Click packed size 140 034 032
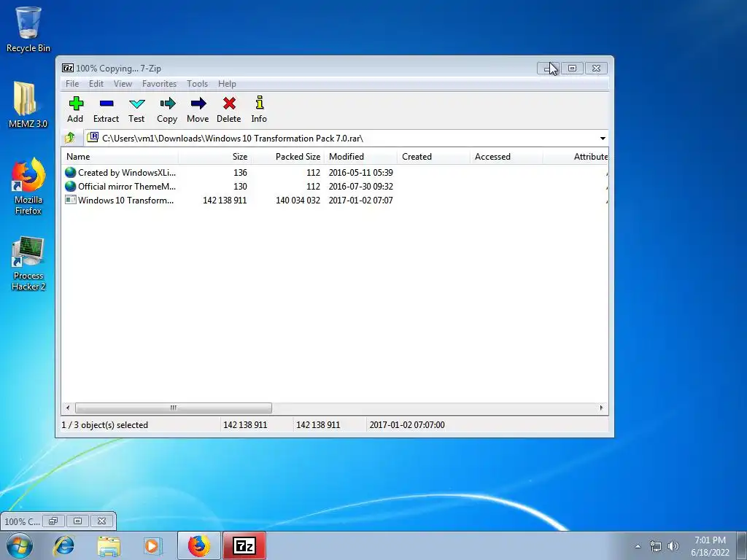The height and width of the screenshot is (560, 747). (x=298, y=201)
